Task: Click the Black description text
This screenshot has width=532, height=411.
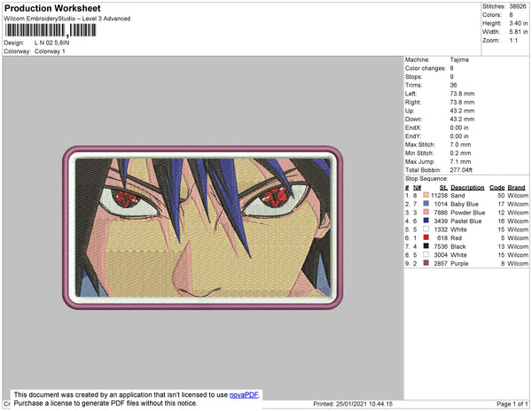Action: click(458, 246)
